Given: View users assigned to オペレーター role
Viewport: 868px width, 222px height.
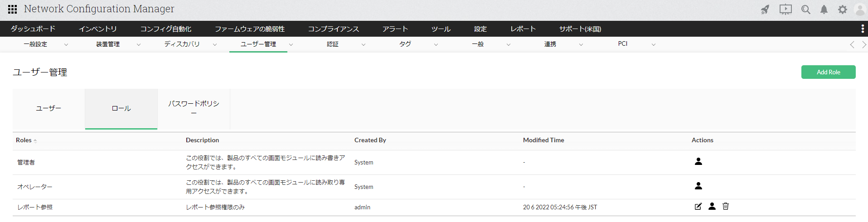Looking at the screenshot, I should pos(698,186).
